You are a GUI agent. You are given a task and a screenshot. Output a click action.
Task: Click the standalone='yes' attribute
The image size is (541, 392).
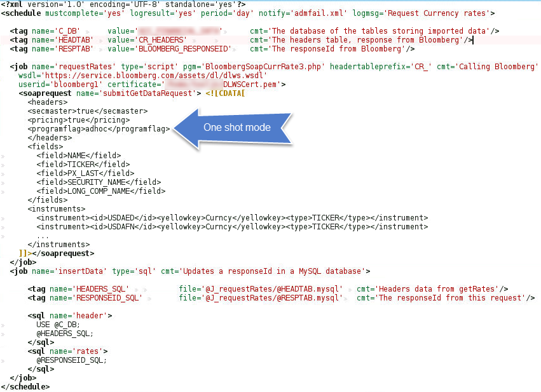point(200,4)
